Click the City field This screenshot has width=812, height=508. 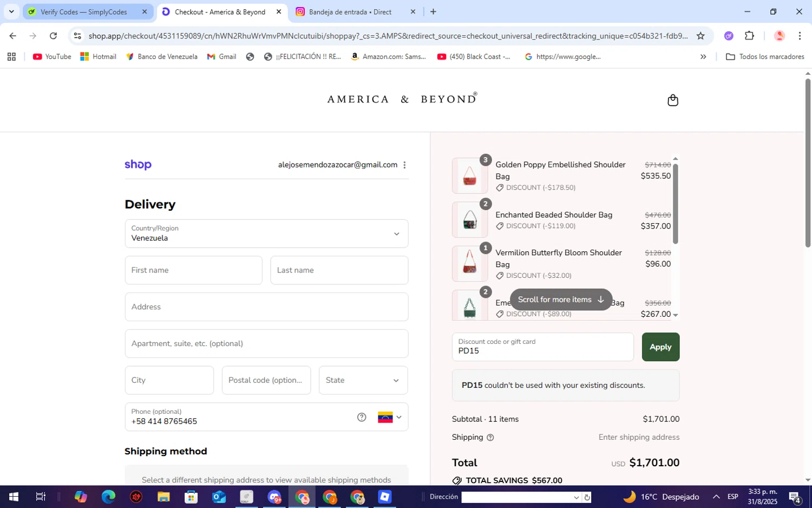pos(169,380)
